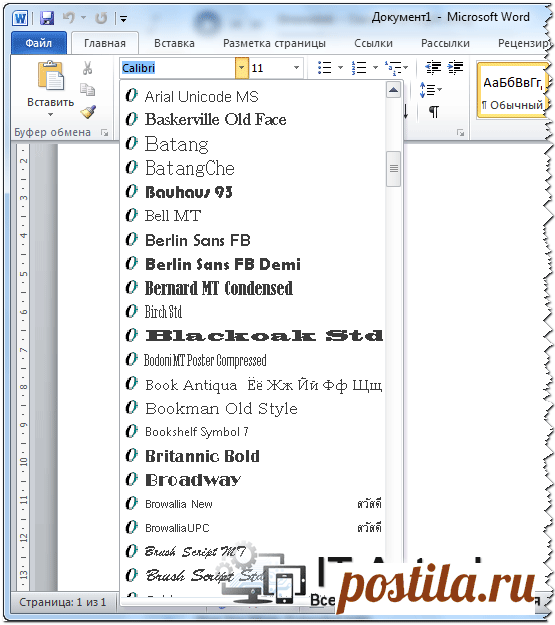Open the paragraph settings dialog launcher

pos(461,133)
